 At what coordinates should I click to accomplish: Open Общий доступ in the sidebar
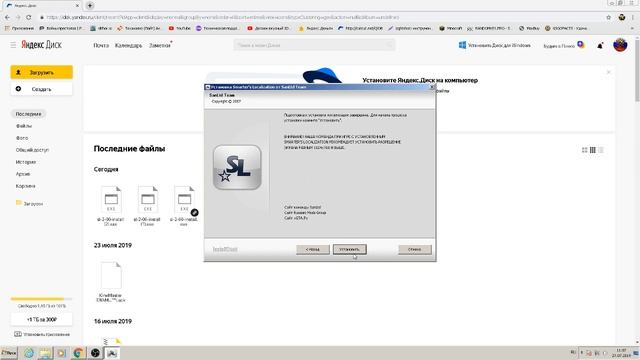point(32,150)
